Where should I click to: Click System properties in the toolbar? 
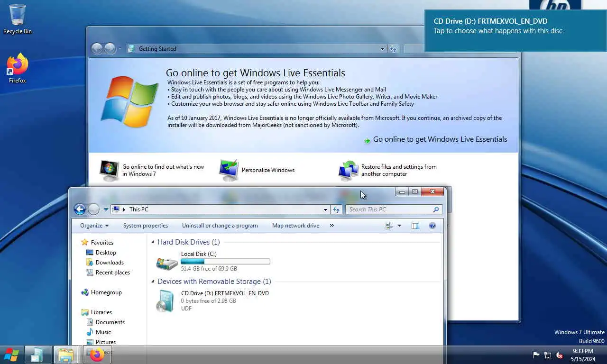146,226
